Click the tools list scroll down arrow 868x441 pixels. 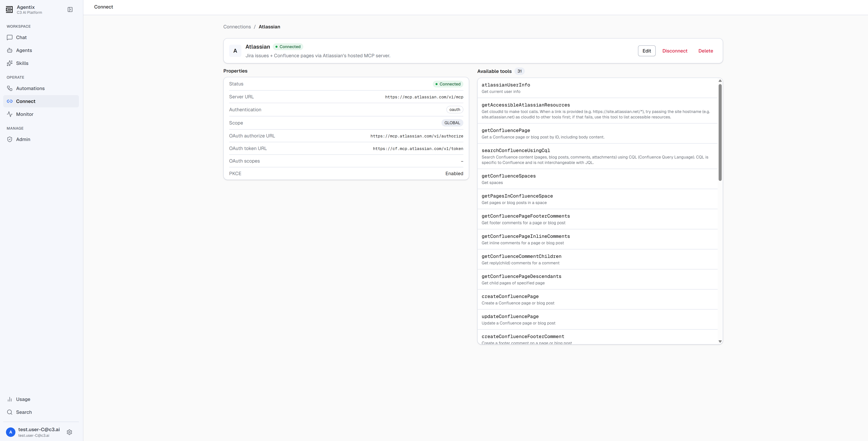coord(720,342)
